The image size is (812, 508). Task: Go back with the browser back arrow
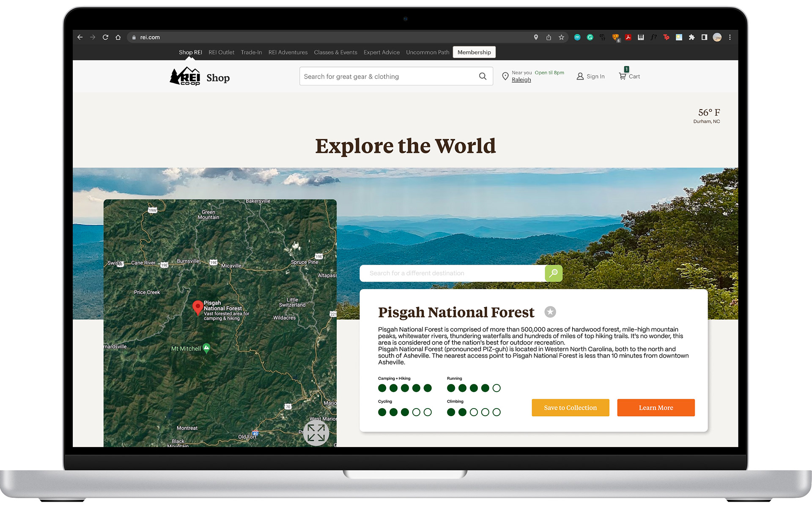80,37
